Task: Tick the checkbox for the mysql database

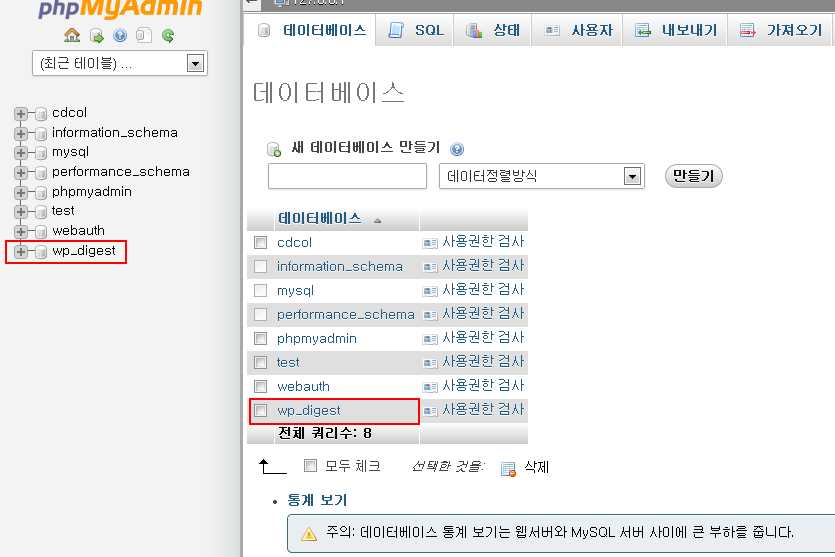Action: (261, 290)
